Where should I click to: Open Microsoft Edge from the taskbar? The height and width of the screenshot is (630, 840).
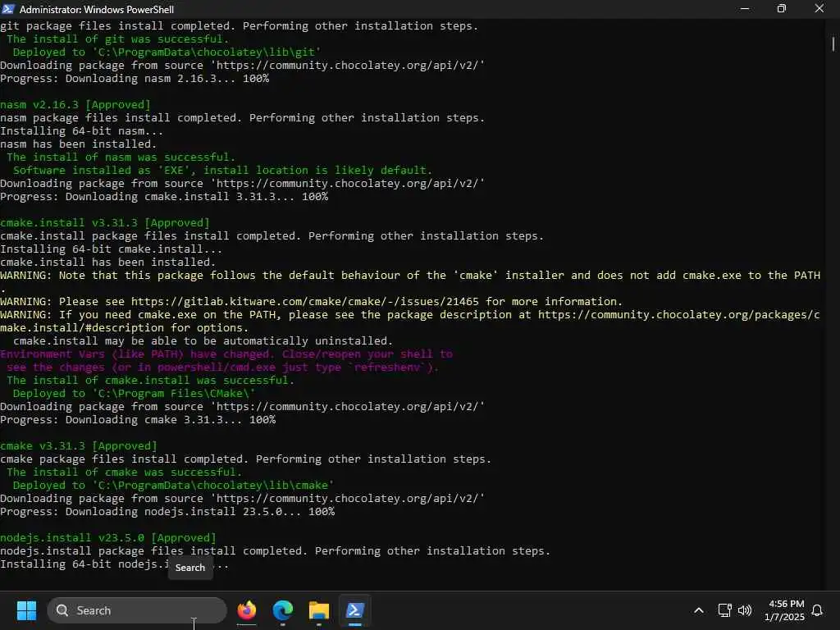[282, 610]
